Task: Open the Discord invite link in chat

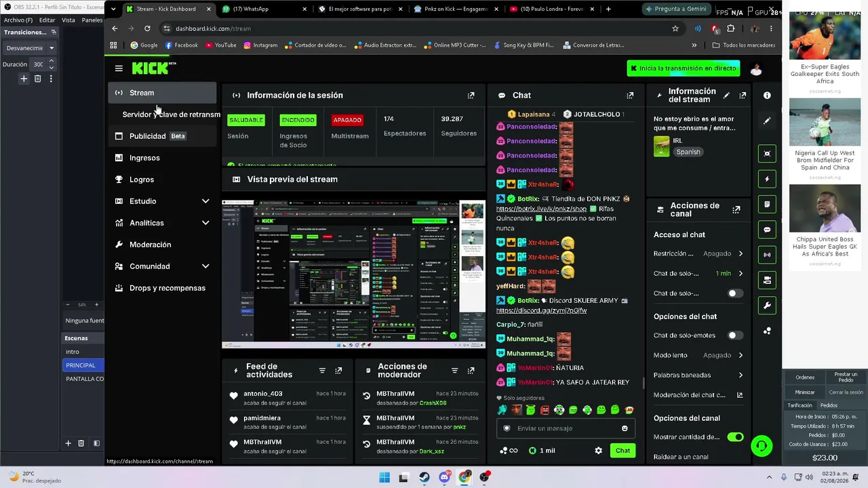Action: (x=541, y=310)
